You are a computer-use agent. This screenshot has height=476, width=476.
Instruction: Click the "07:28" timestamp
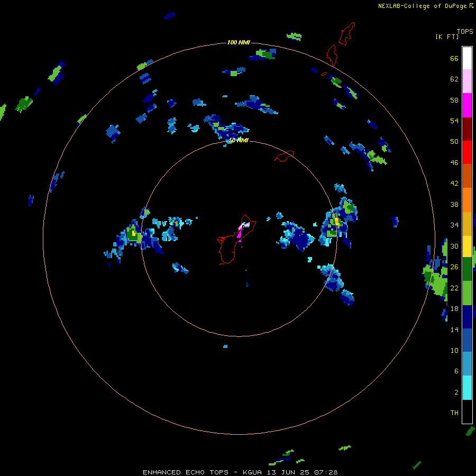tap(326, 472)
